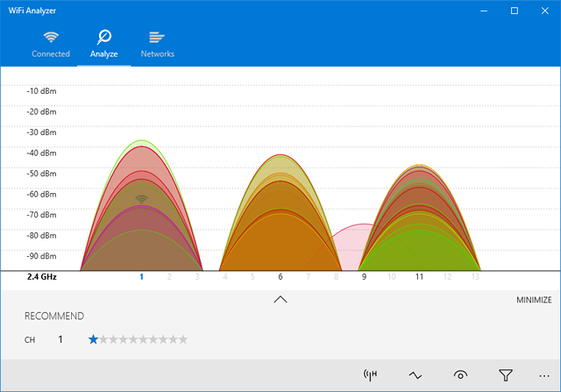561x392 pixels.
Task: Switch to the Networks tab
Action: point(158,43)
